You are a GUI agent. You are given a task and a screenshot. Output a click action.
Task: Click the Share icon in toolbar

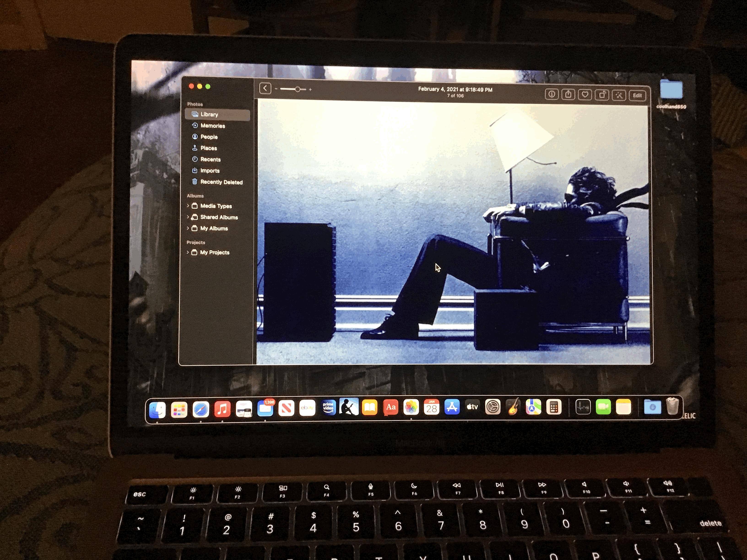click(568, 94)
